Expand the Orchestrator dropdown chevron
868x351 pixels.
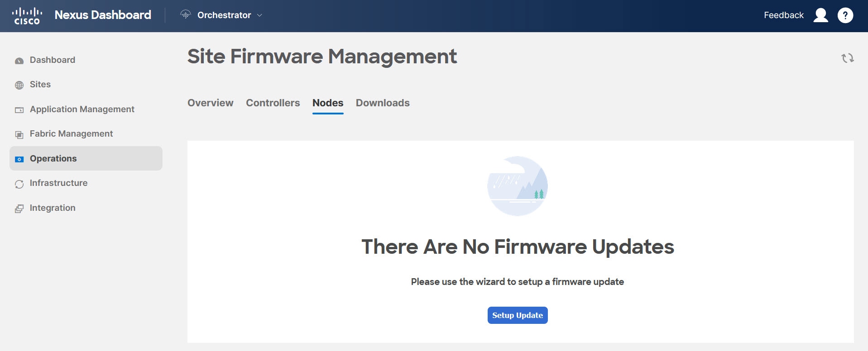tap(259, 15)
